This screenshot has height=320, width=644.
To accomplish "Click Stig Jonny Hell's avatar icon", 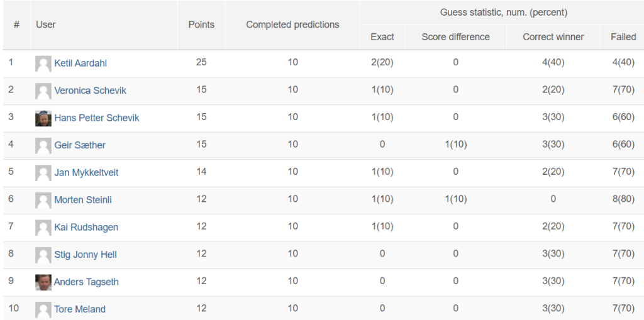I will (x=43, y=255).
